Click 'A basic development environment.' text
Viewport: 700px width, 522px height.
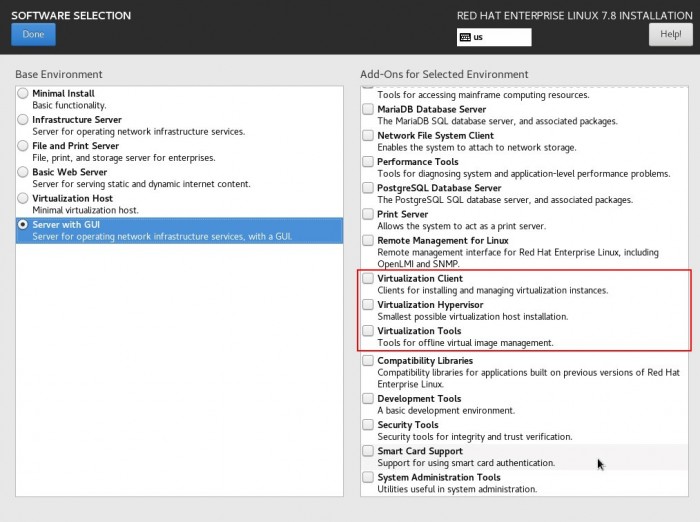coord(446,410)
